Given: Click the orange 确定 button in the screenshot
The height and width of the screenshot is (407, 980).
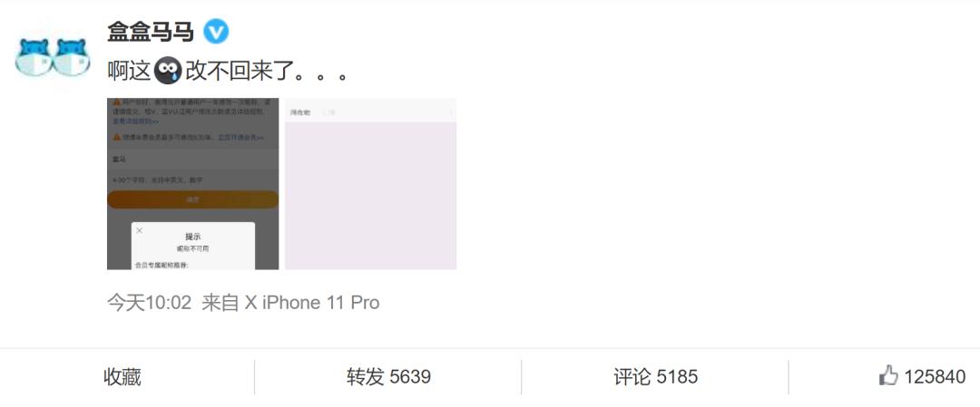Looking at the screenshot, I should [192, 199].
